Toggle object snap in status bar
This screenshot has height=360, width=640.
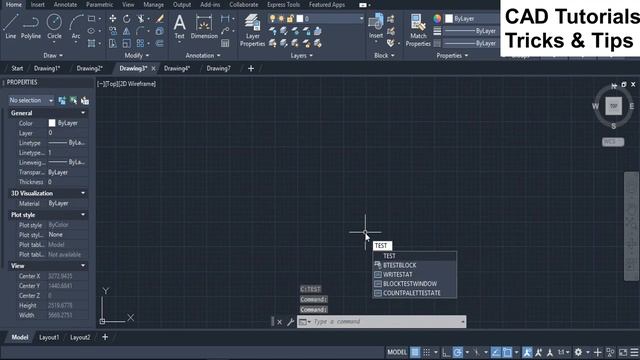click(x=507, y=352)
